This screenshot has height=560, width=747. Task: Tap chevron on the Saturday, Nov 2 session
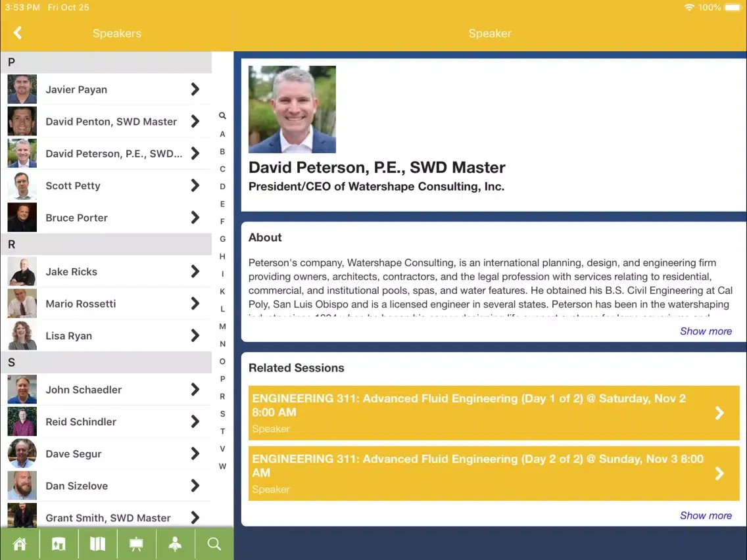(x=719, y=413)
